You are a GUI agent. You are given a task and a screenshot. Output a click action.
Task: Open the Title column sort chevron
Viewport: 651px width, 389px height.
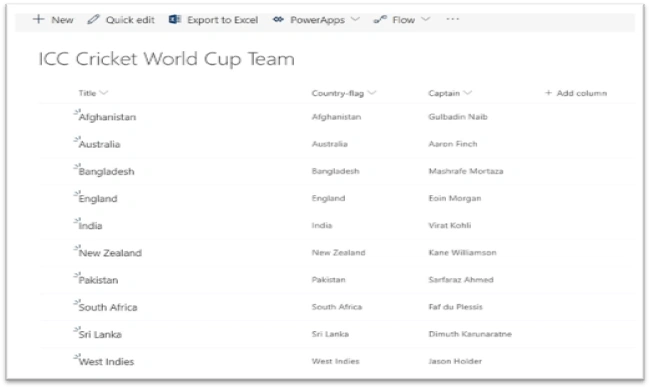pos(104,93)
